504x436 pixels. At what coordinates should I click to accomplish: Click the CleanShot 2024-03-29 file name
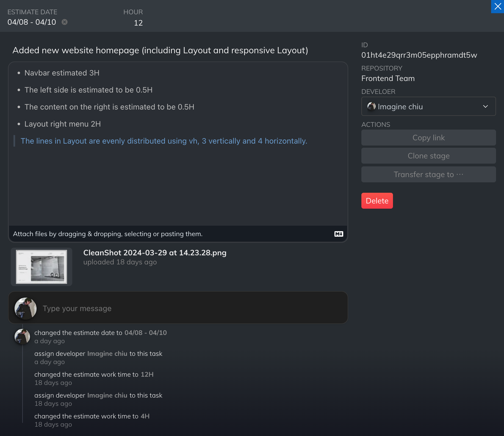155,253
